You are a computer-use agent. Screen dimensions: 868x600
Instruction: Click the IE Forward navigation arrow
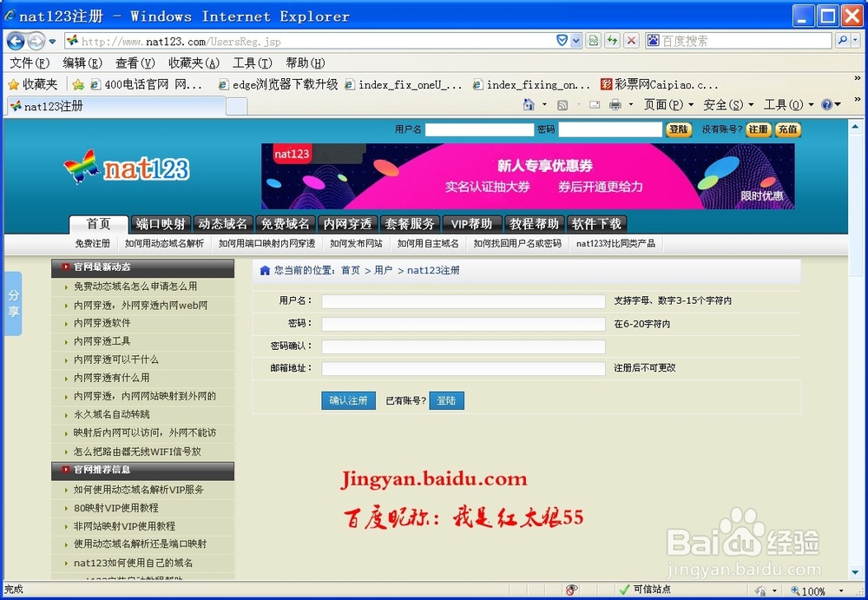[x=36, y=41]
